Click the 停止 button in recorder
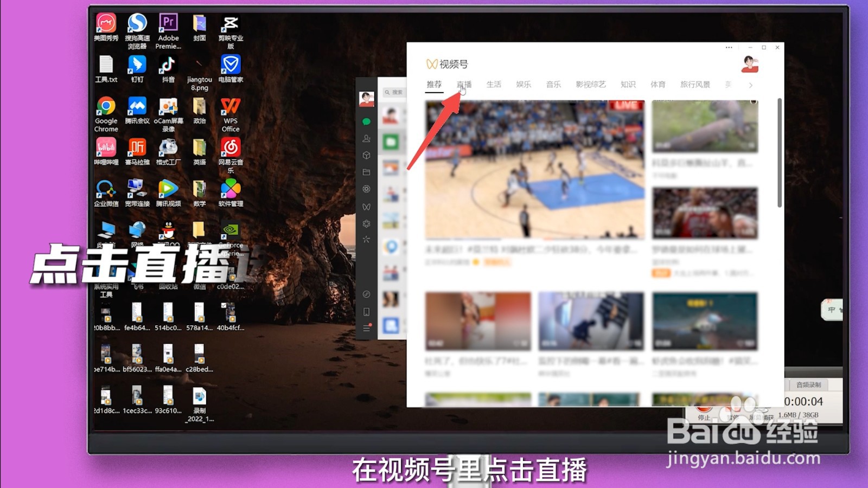This screenshot has height=488, width=868. tap(704, 412)
